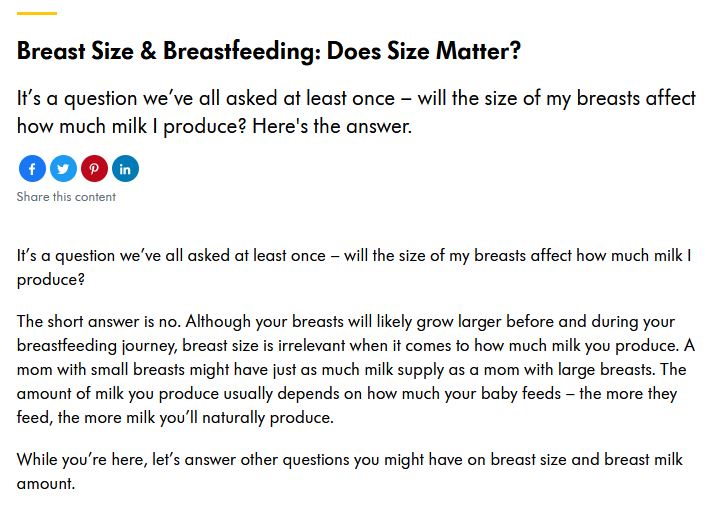This screenshot has height=511, width=718.
Task: Click the word "naturally" in the paragraph
Action: pyautogui.click(x=234, y=418)
